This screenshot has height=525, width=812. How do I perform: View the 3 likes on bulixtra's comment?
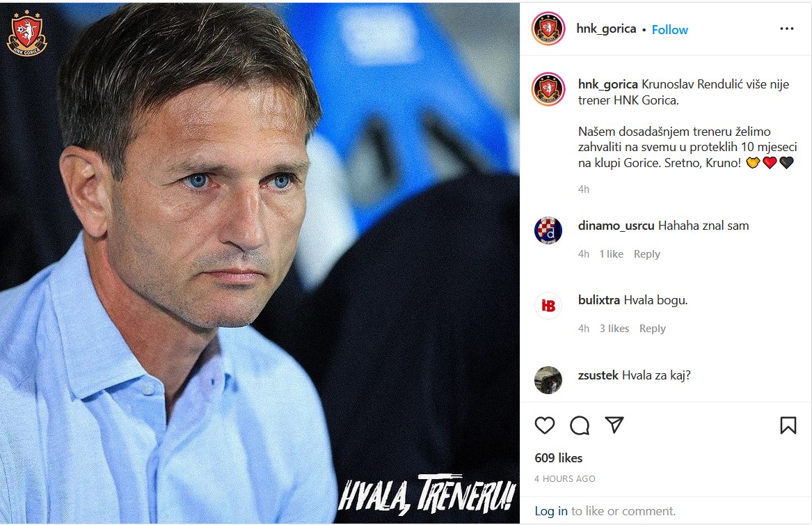[614, 329]
